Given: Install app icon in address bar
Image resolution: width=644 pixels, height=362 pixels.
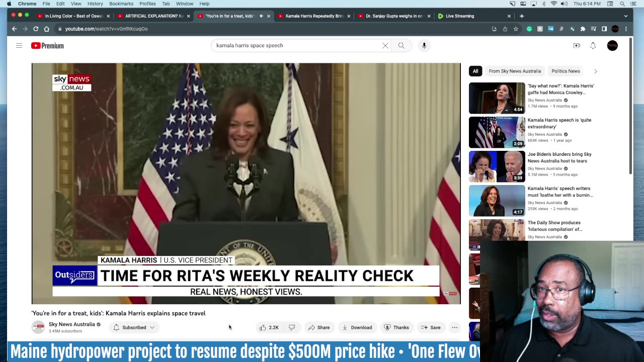Looking at the screenshot, I should click(x=494, y=29).
